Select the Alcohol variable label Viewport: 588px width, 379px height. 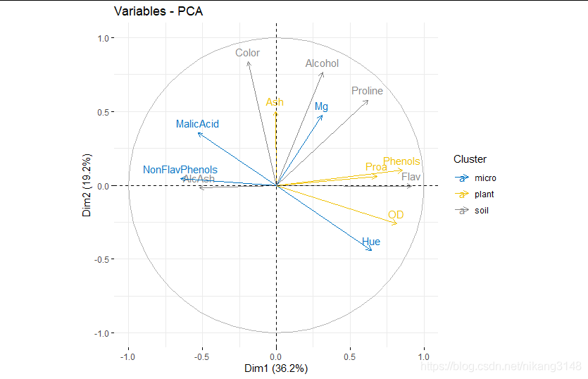[x=322, y=63]
